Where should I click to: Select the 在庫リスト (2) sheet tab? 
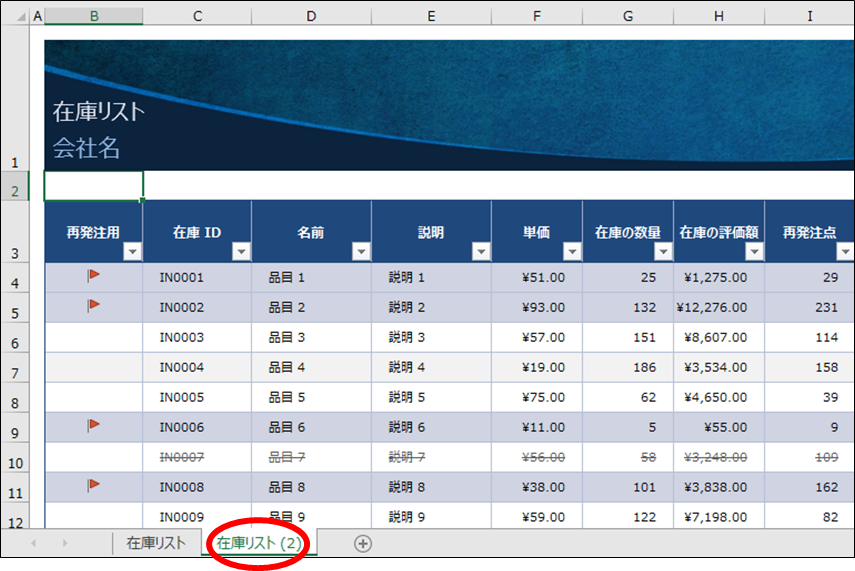tap(259, 543)
